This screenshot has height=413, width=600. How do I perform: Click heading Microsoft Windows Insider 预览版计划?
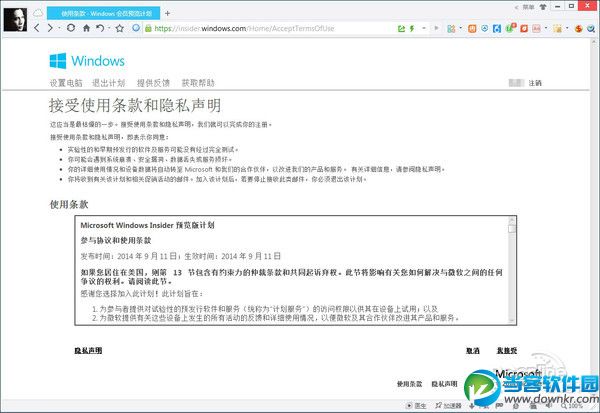point(147,225)
